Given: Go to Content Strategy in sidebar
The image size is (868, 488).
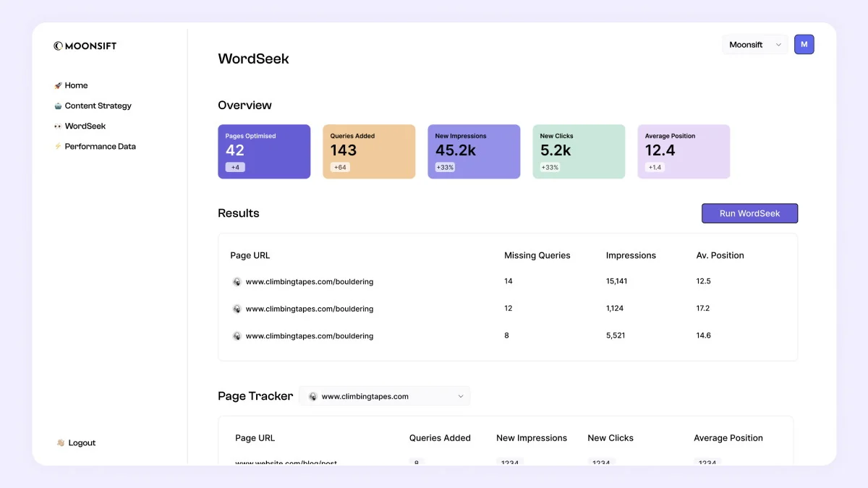Looking at the screenshot, I should tap(93, 106).
